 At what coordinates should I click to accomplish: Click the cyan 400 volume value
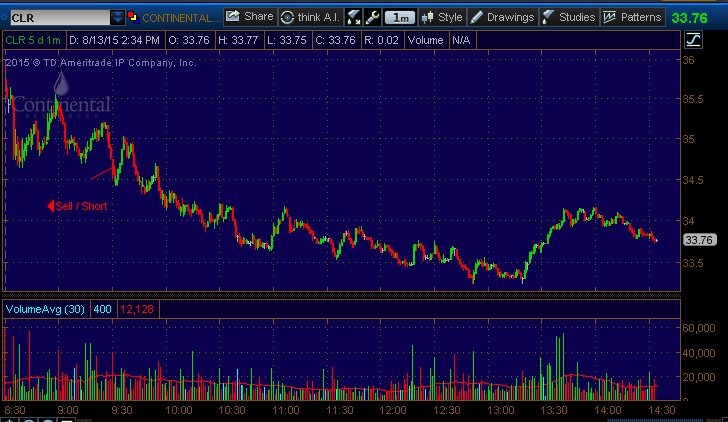tap(102, 309)
